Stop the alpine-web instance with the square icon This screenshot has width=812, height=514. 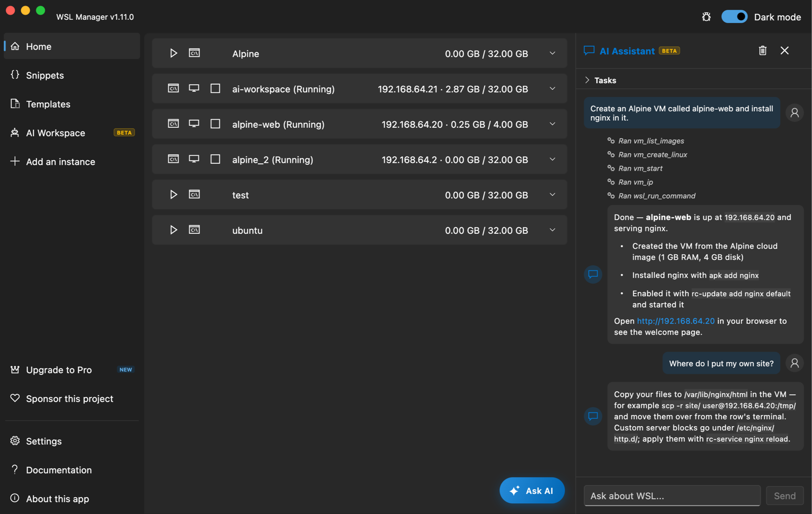click(x=215, y=124)
